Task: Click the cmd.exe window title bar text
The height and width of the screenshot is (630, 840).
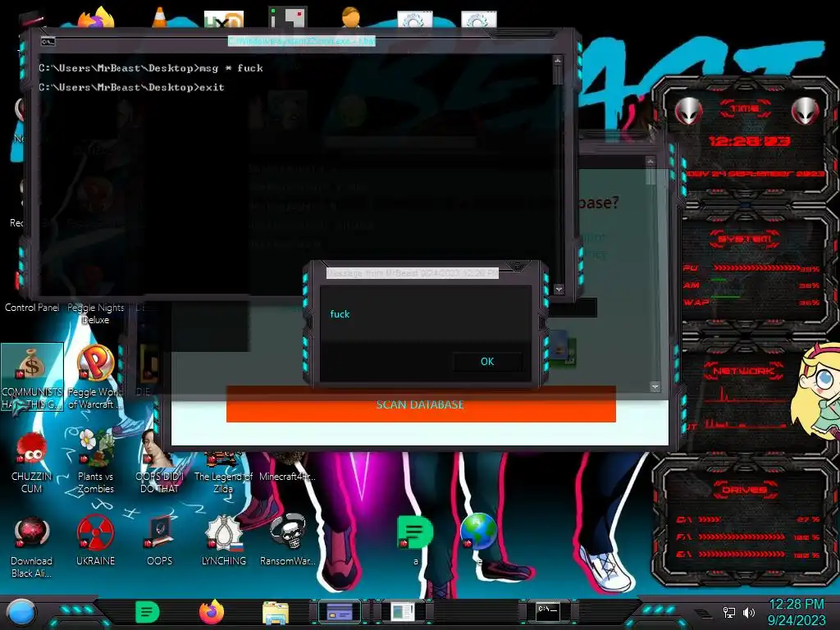Action: tap(302, 41)
